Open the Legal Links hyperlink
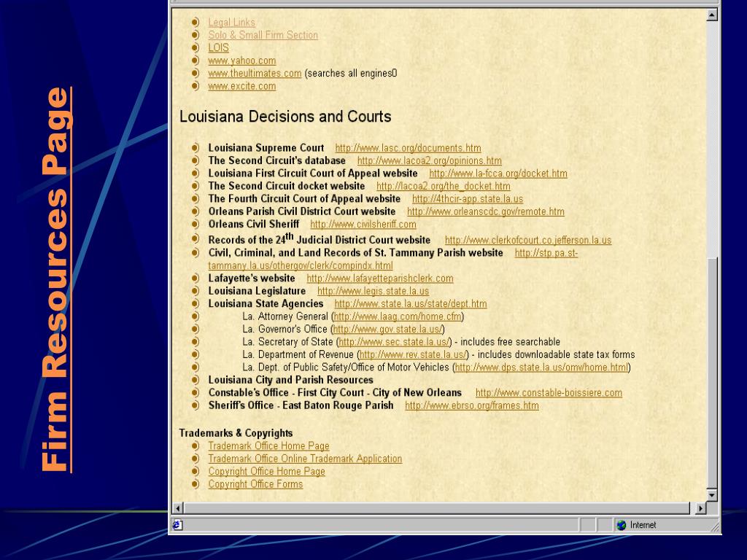Image resolution: width=747 pixels, height=560 pixels. click(x=231, y=23)
